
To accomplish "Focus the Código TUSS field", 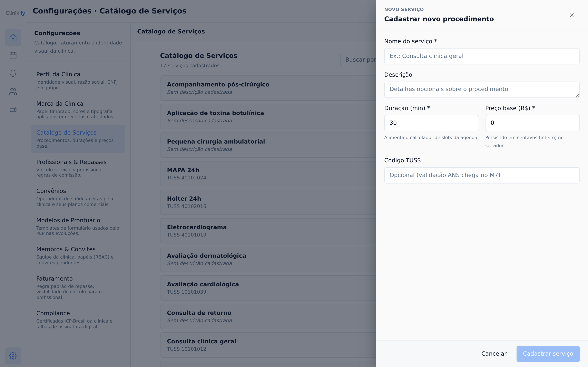I will tap(482, 175).
